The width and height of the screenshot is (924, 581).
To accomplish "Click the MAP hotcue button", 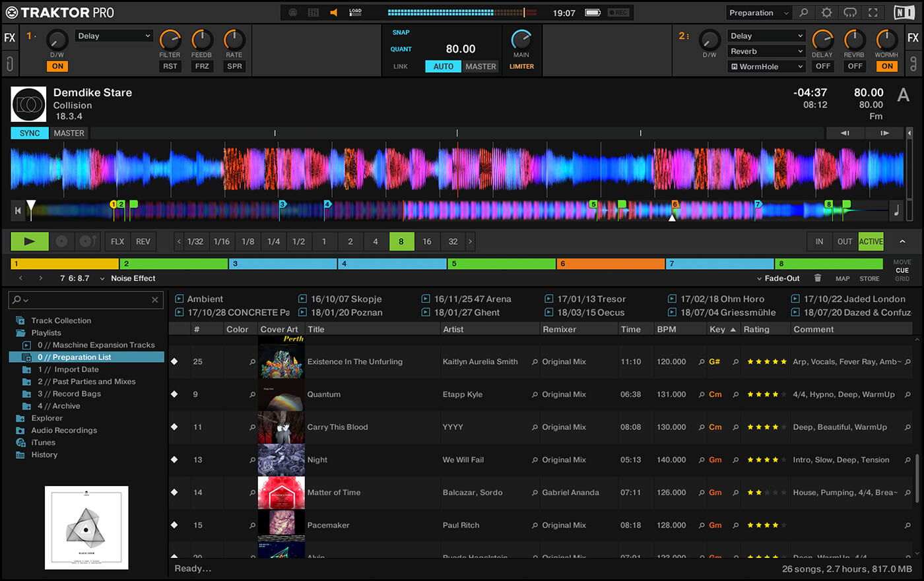I will pos(842,278).
